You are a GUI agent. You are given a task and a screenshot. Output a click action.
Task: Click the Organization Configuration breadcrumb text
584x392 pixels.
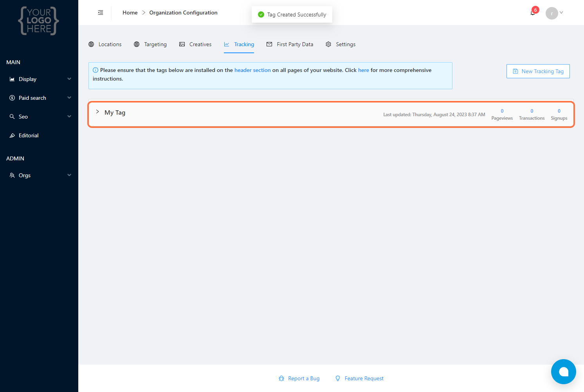pyautogui.click(x=183, y=13)
